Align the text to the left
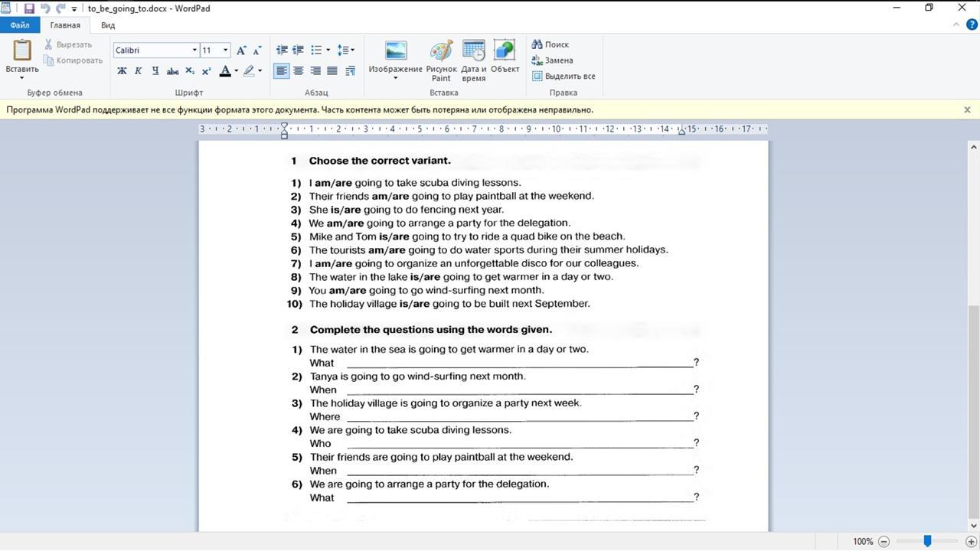 pyautogui.click(x=282, y=71)
